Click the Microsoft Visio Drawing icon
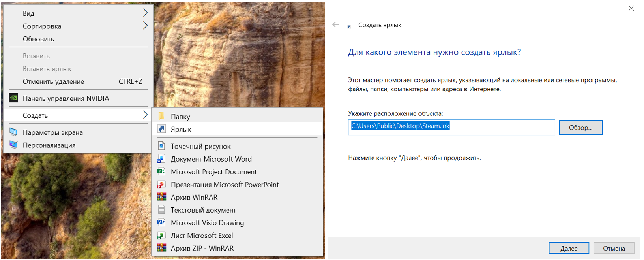The height and width of the screenshot is (260, 644). [x=161, y=222]
